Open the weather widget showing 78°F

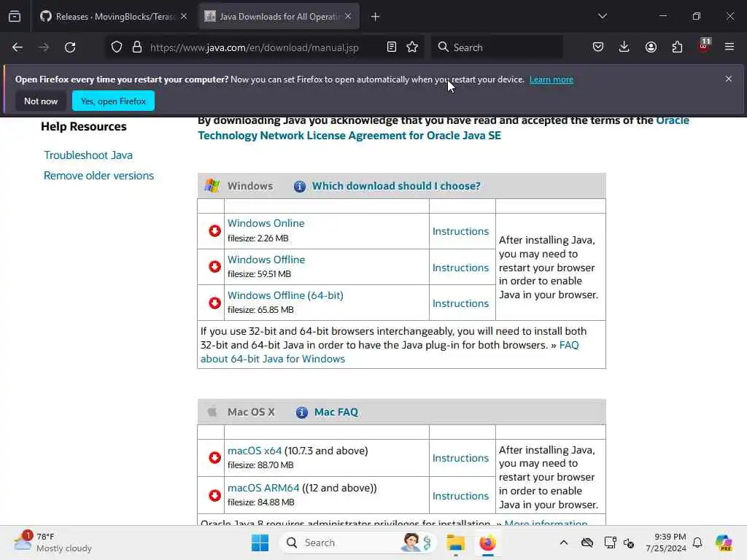(x=53, y=542)
